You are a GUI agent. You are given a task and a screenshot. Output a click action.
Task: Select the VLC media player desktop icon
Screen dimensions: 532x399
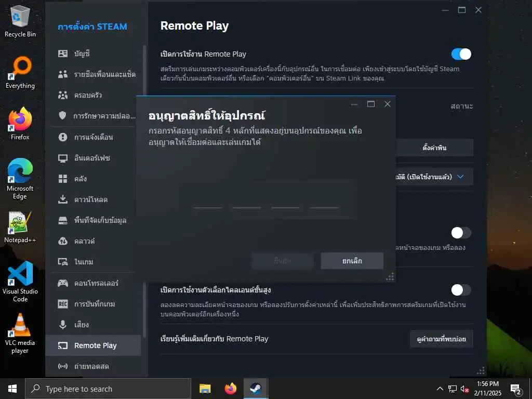(x=20, y=334)
